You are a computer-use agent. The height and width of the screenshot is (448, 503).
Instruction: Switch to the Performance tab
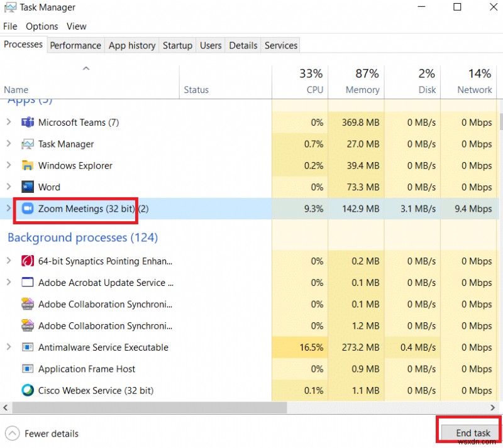click(75, 45)
